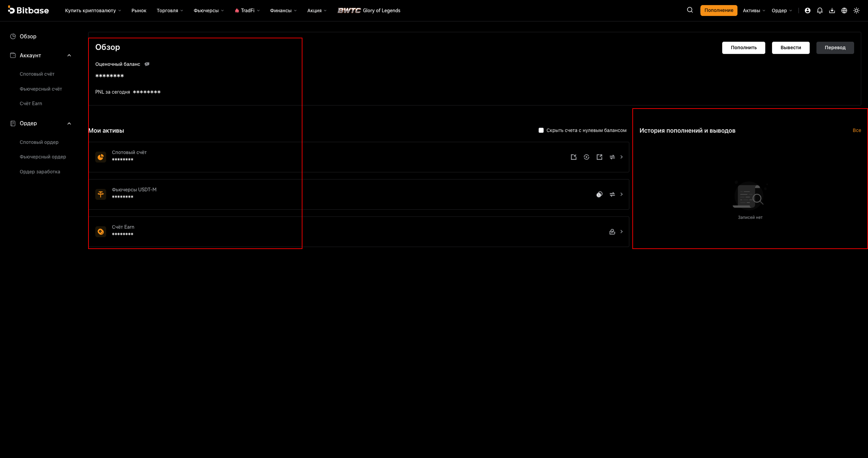
Task: Click the Ордер document icon in sidebar
Action: 13,123
